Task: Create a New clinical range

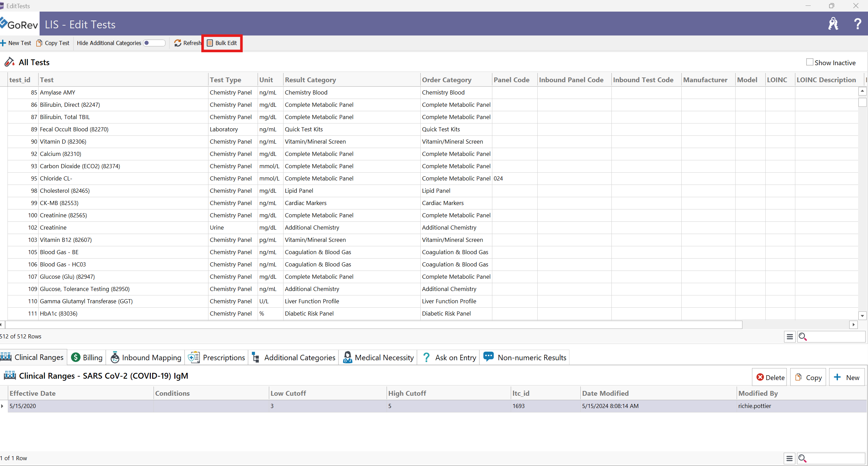Action: pos(847,377)
